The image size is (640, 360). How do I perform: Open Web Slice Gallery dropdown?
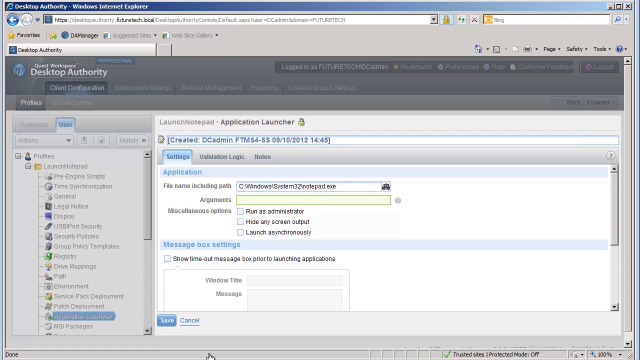pyautogui.click(x=190, y=36)
